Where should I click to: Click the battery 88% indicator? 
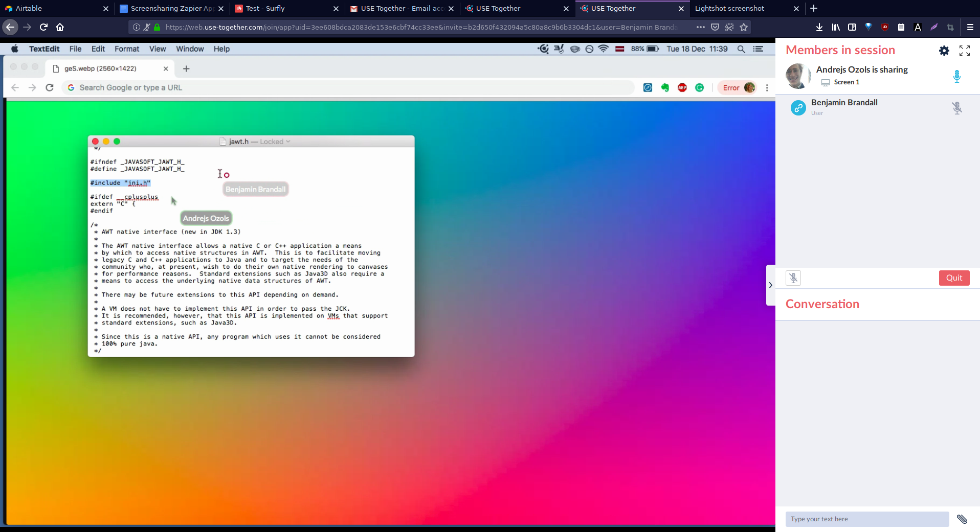click(645, 49)
